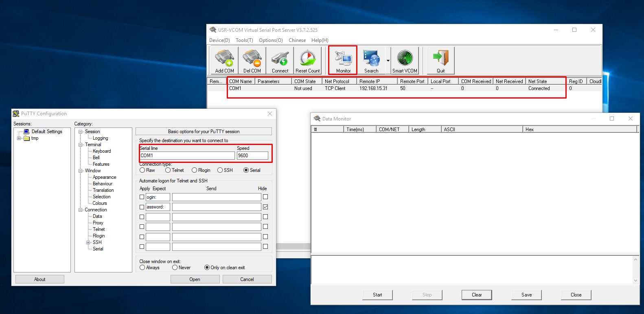Uncheck Hide checkbox on the assword: row
Image resolution: width=644 pixels, height=314 pixels.
coord(265,207)
